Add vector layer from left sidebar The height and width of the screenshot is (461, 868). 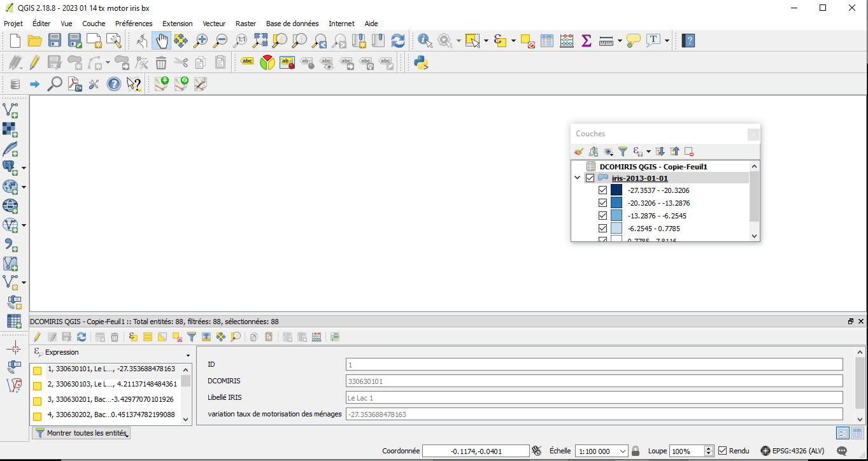click(11, 111)
